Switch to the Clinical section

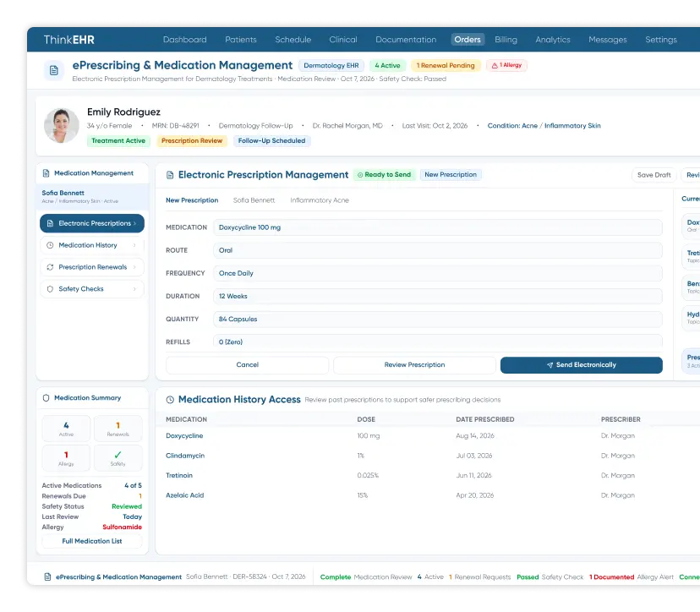pos(343,40)
